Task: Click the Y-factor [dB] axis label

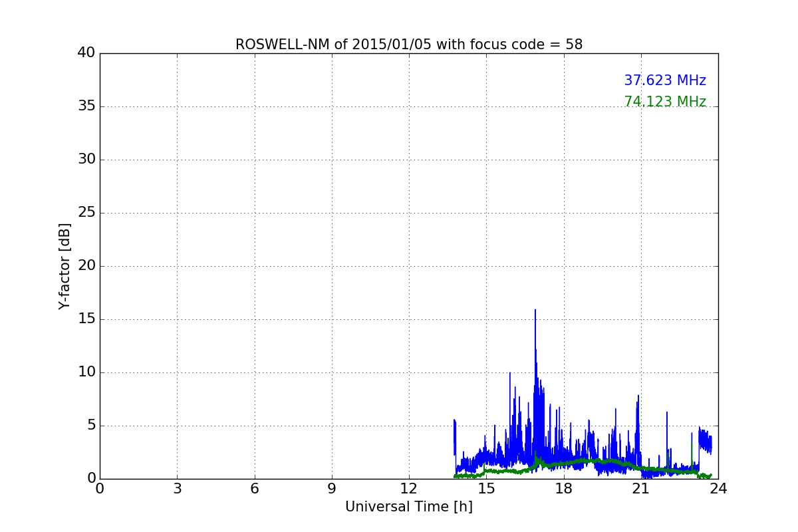Action: (65, 266)
